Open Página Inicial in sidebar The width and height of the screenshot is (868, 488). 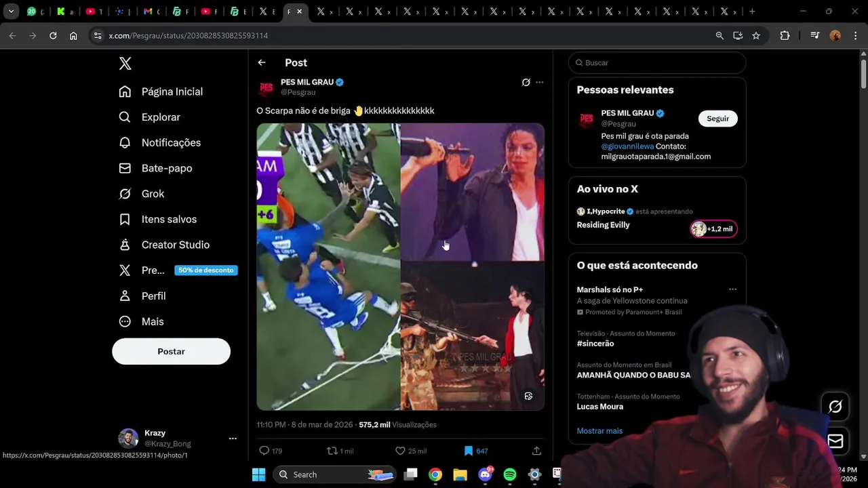161,91
